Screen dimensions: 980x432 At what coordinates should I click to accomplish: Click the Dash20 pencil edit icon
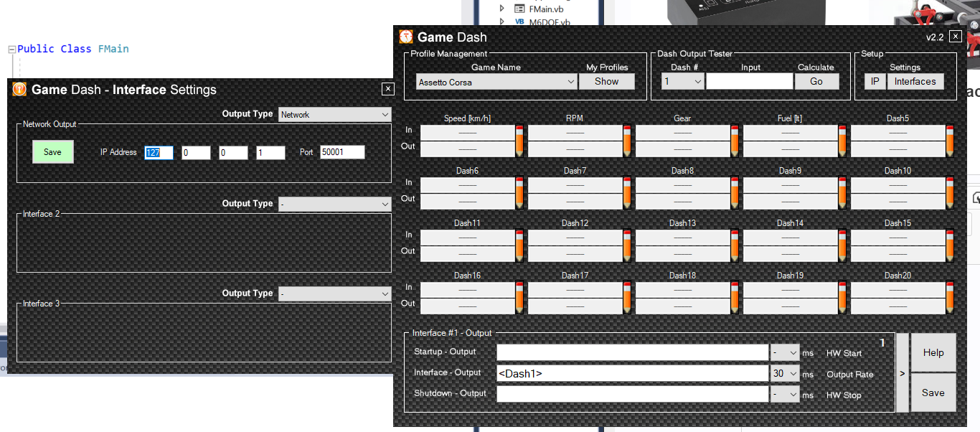coord(951,298)
